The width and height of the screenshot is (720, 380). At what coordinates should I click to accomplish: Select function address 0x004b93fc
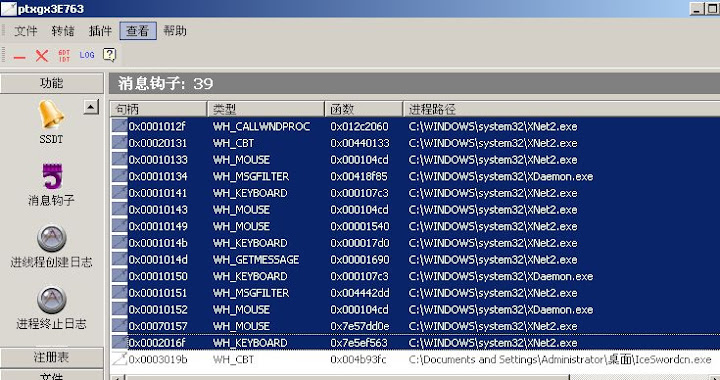click(x=358, y=359)
